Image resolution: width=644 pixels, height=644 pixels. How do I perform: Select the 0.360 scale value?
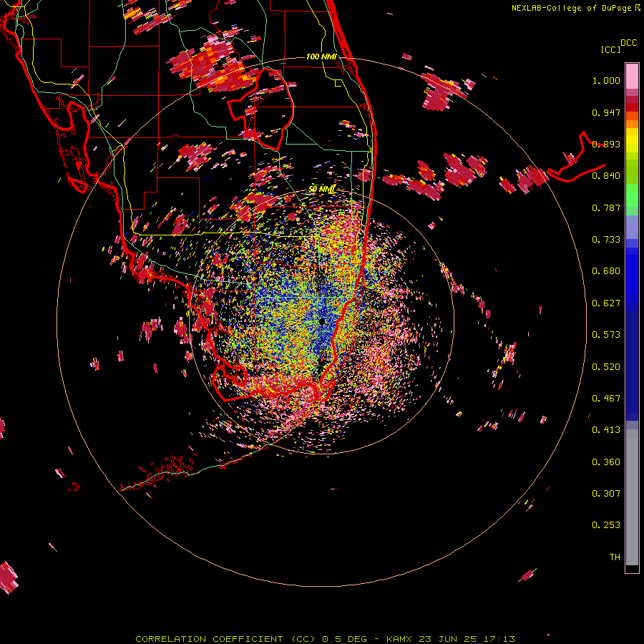pos(606,462)
